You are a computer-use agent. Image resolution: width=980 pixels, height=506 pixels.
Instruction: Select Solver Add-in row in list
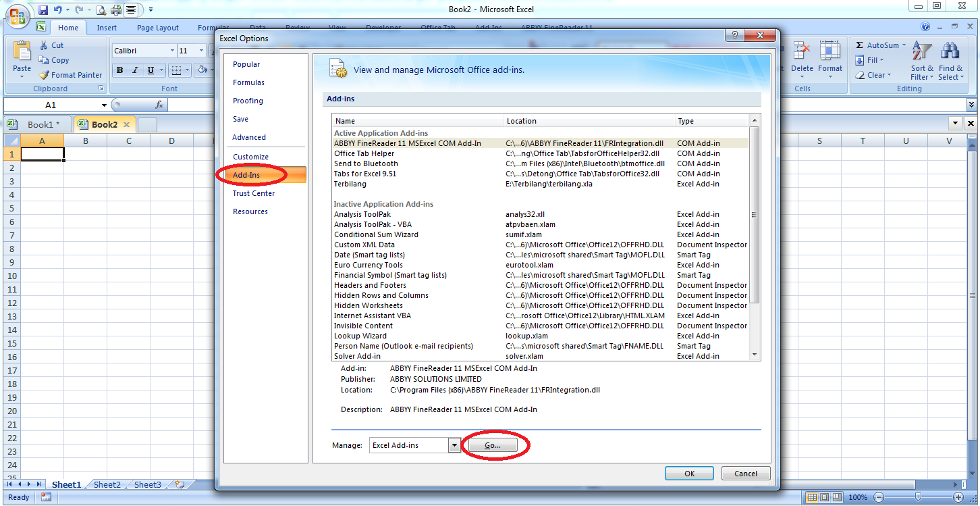point(541,356)
